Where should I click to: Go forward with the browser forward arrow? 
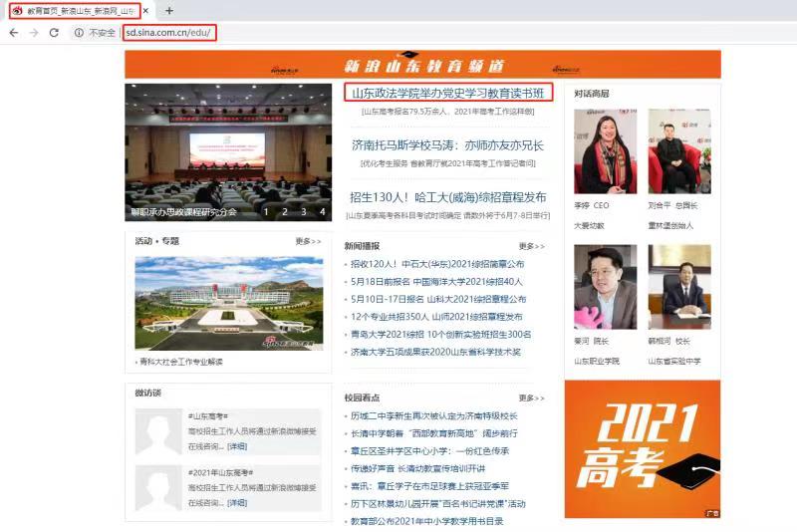[34, 33]
